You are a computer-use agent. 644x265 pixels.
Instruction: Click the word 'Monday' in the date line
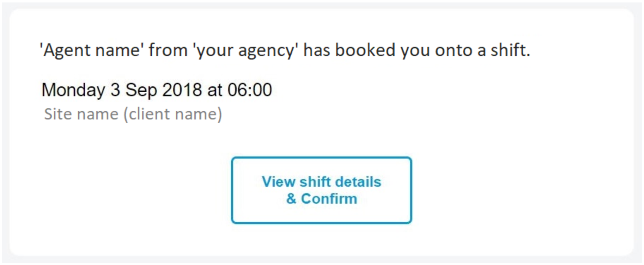point(73,90)
